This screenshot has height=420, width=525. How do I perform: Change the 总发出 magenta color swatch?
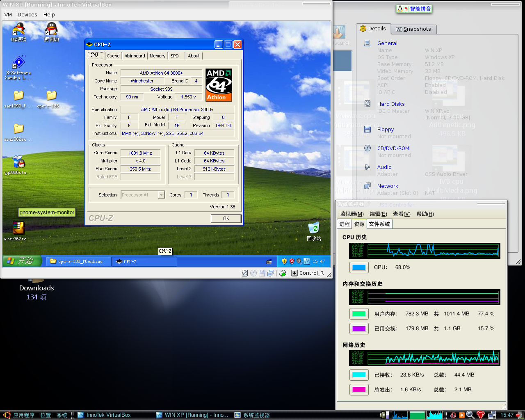click(x=359, y=390)
